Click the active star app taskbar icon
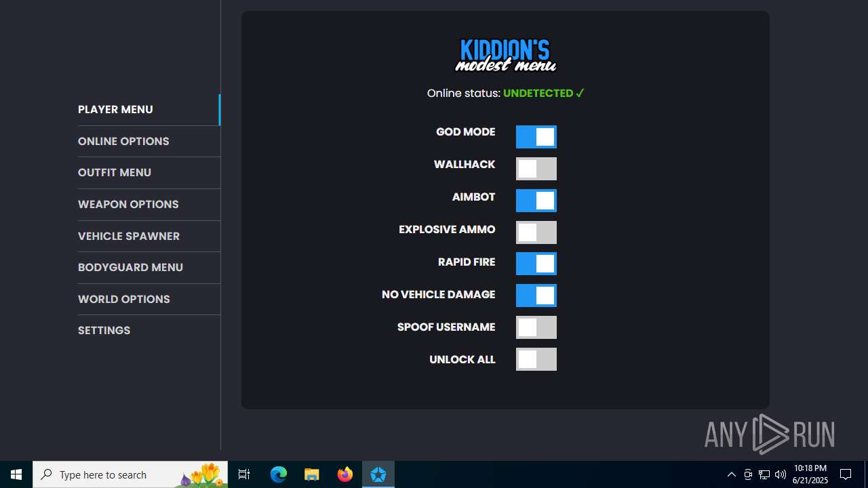This screenshot has width=868, height=488. [378, 474]
